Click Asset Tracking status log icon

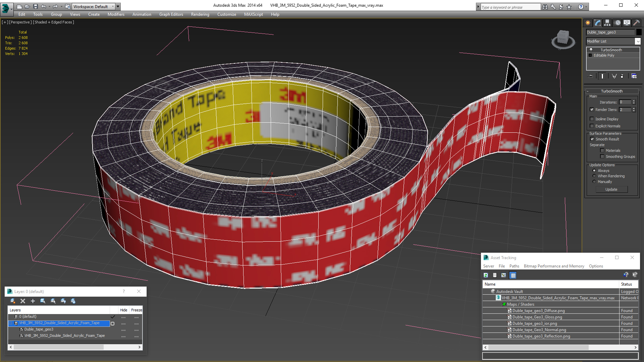point(495,275)
